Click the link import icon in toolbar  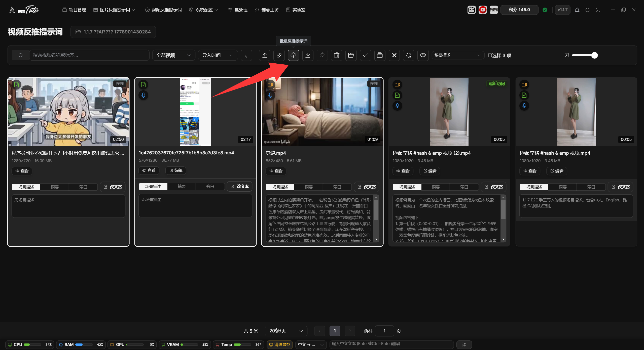coord(279,55)
